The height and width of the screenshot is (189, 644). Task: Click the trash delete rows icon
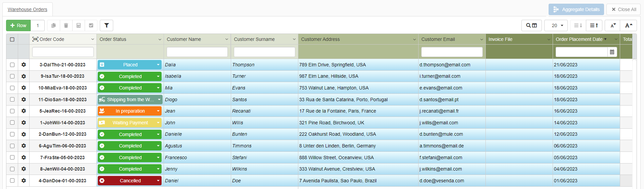[66, 25]
